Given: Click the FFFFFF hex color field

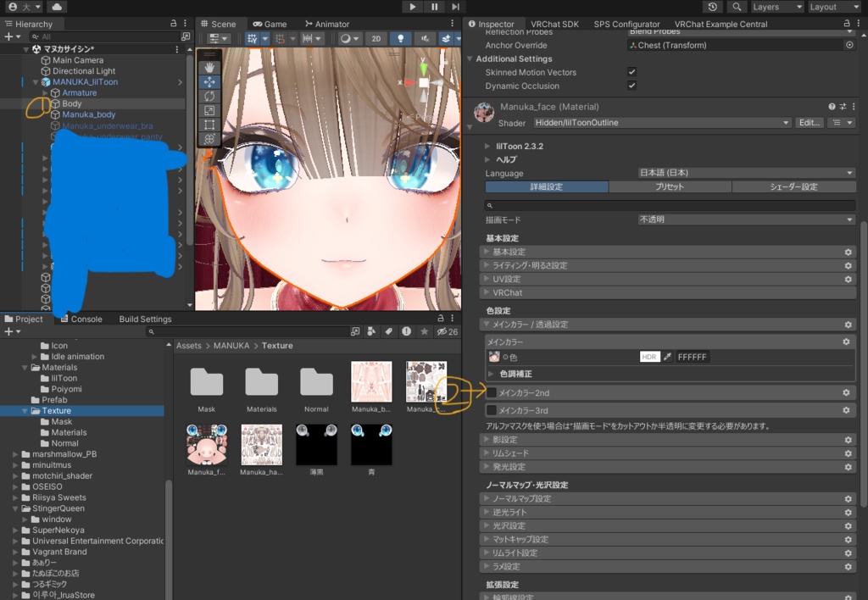Looking at the screenshot, I should pyautogui.click(x=692, y=357).
